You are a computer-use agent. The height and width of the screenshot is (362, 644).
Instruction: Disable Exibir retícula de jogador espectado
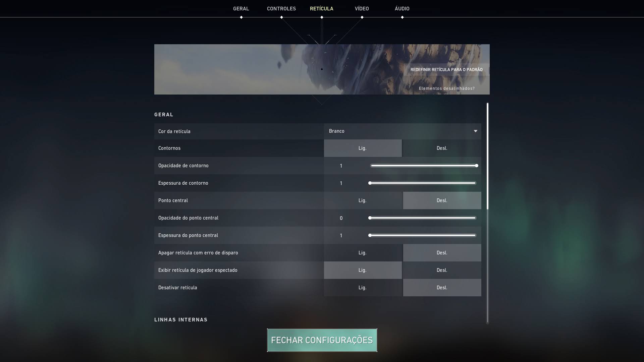[442, 270]
